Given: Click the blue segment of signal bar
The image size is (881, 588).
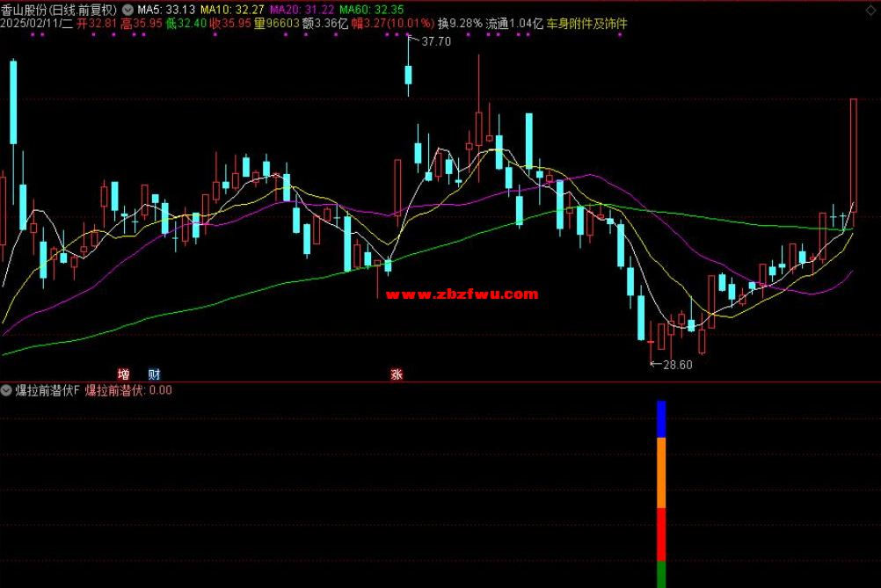Looking at the screenshot, I should point(661,418).
